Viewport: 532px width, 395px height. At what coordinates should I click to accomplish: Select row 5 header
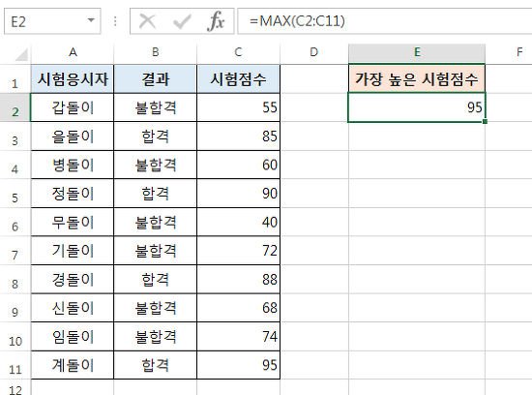[x=15, y=194]
